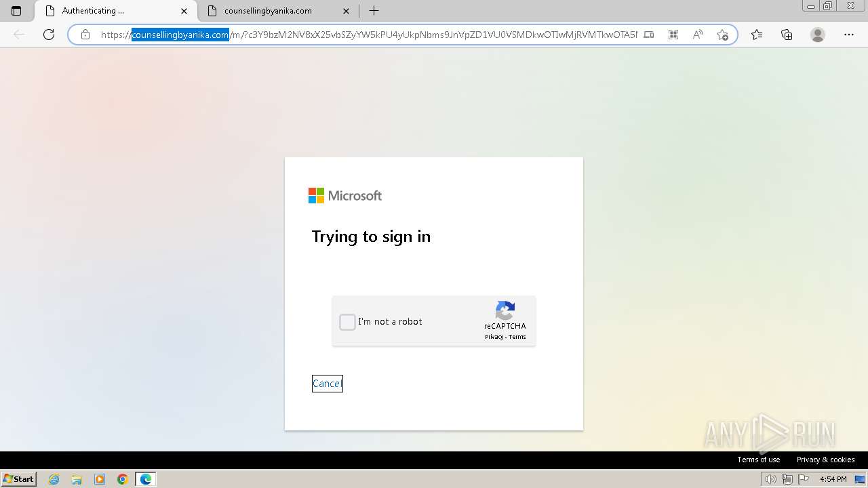Add this page to favorites
This screenshot has height=488, width=868.
click(x=722, y=35)
